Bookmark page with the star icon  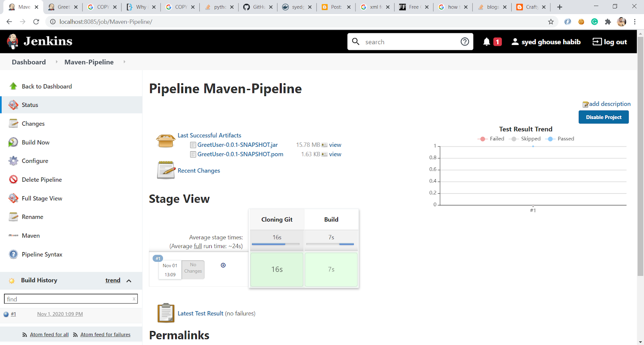click(x=551, y=22)
